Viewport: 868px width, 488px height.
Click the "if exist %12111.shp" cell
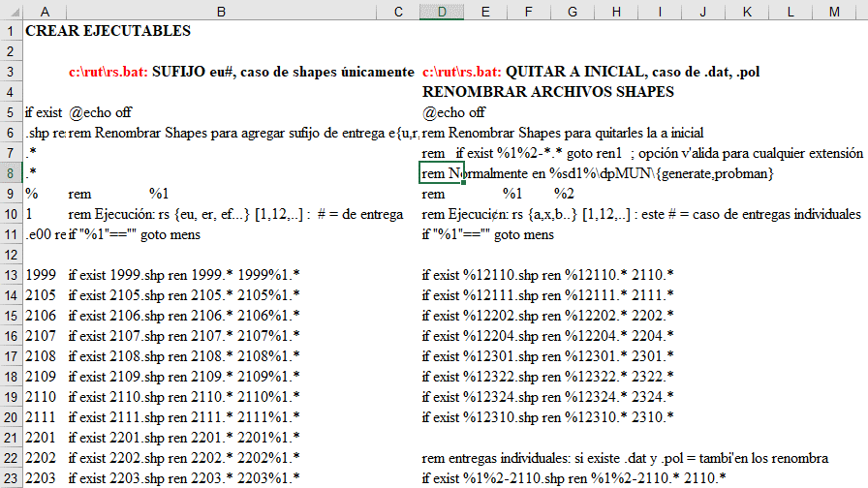point(547,295)
